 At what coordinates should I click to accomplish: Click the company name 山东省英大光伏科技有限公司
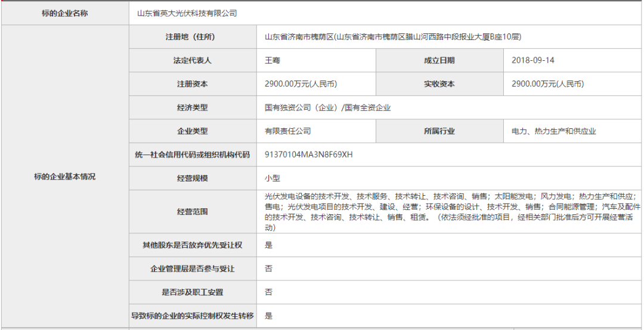click(x=187, y=13)
